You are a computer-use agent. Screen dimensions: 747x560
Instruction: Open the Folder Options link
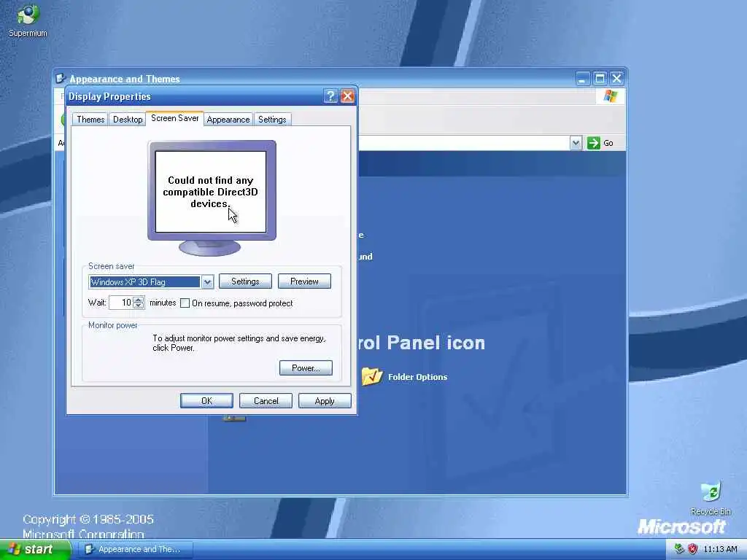pos(418,377)
